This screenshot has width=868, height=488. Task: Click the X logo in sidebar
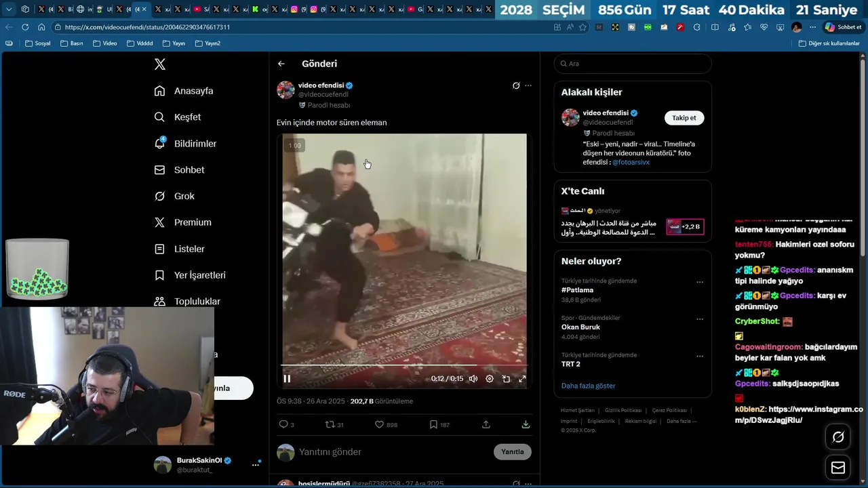(x=160, y=64)
